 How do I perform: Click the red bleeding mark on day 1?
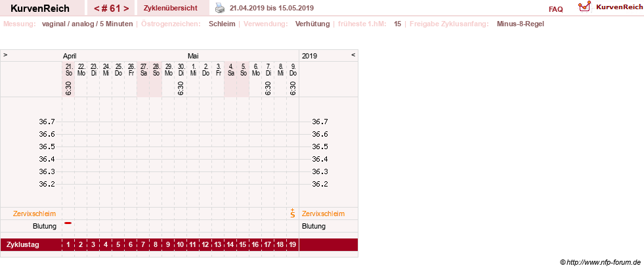[x=68, y=223]
